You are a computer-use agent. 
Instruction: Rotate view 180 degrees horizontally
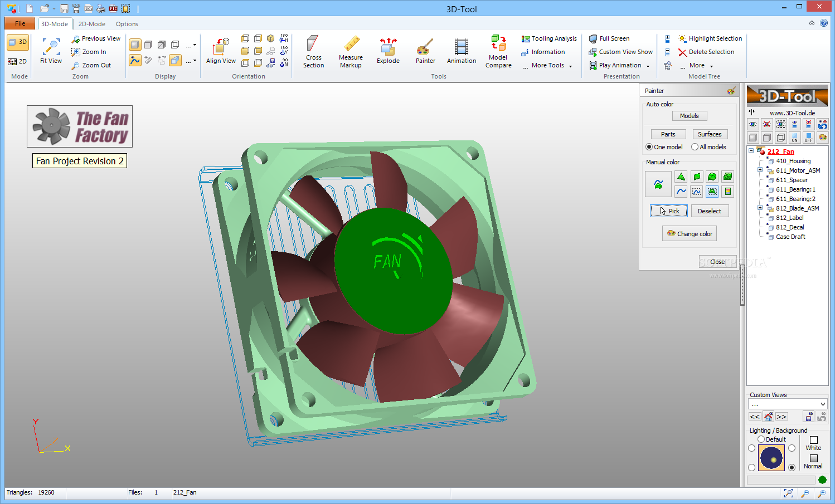point(284,38)
